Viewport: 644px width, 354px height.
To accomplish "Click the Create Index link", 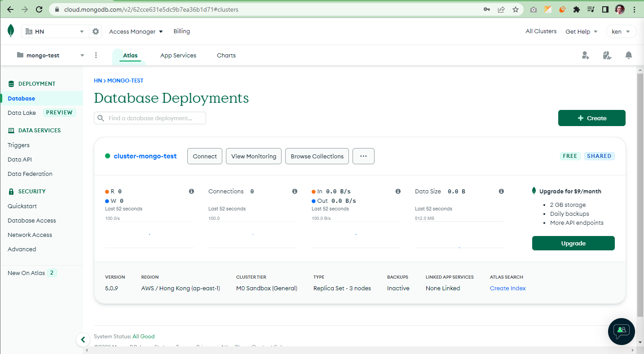I will (x=507, y=288).
